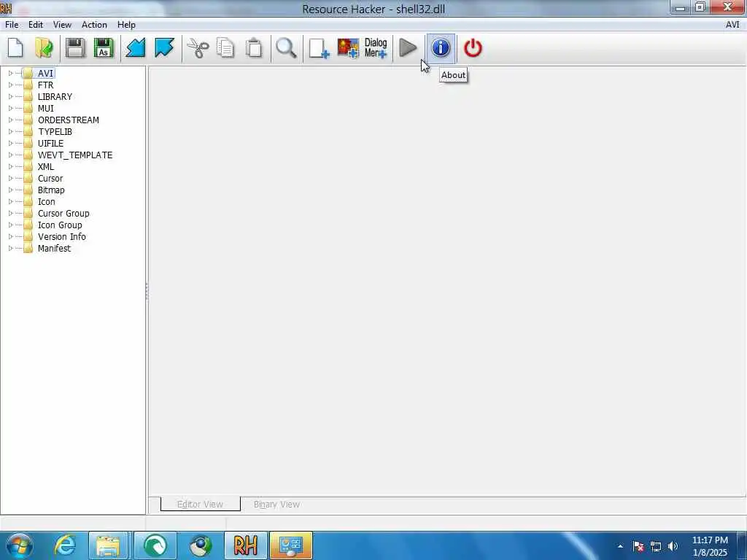Screen dimensions: 747x560
Task: Expand the AVI tree node
Action: (10, 74)
